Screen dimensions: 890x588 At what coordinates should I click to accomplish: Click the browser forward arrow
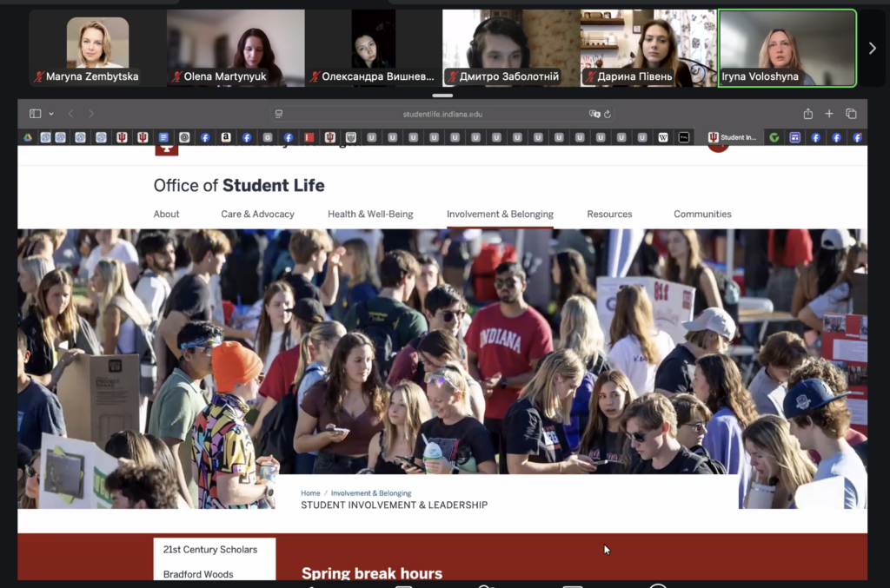pyautogui.click(x=91, y=114)
